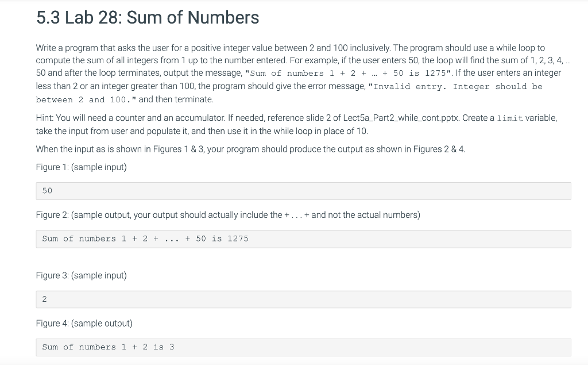The width and height of the screenshot is (588, 365).
Task: Click the Figure 4 sample output code box
Action: (x=303, y=347)
